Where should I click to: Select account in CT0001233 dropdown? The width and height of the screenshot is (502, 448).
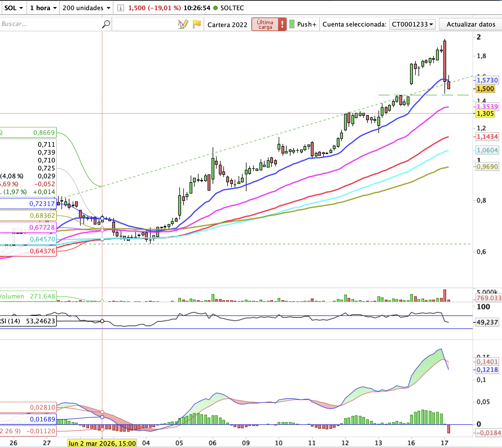(x=412, y=24)
